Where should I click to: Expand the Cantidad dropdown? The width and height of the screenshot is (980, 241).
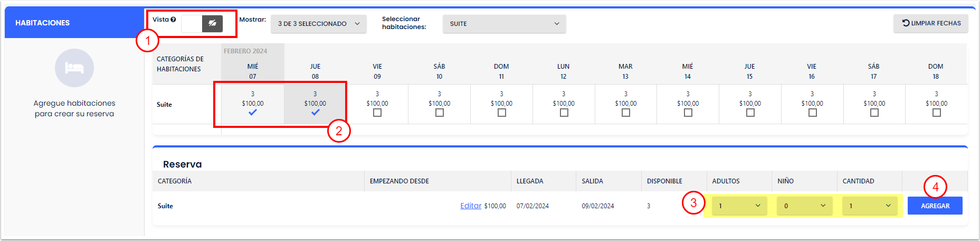pos(870,206)
